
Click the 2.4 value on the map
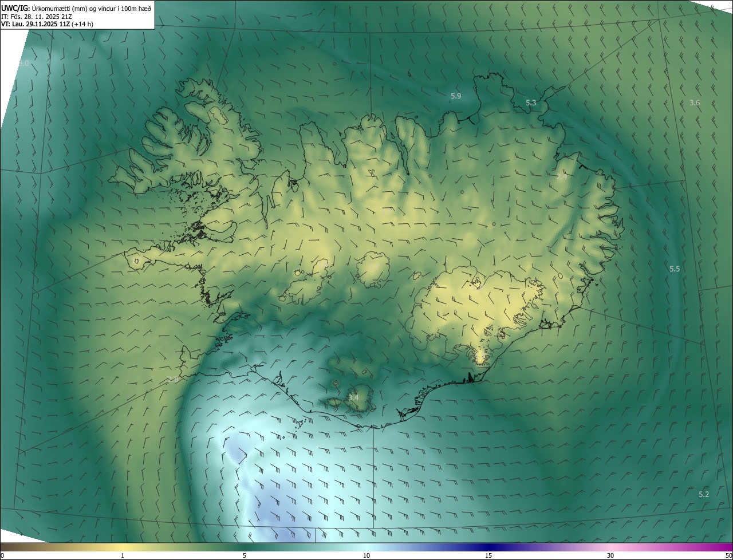point(562,177)
